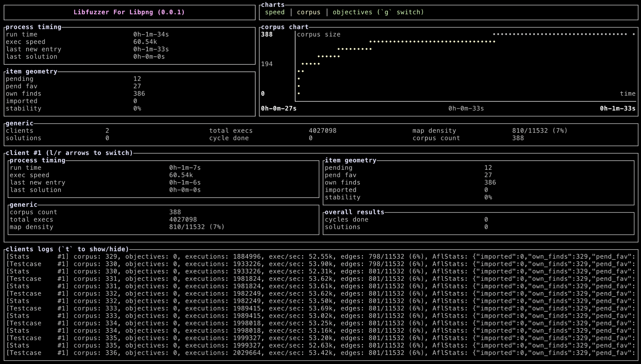Screen dimensions: 641x364
Task: Click the overall results panel title
Action: [x=354, y=212]
